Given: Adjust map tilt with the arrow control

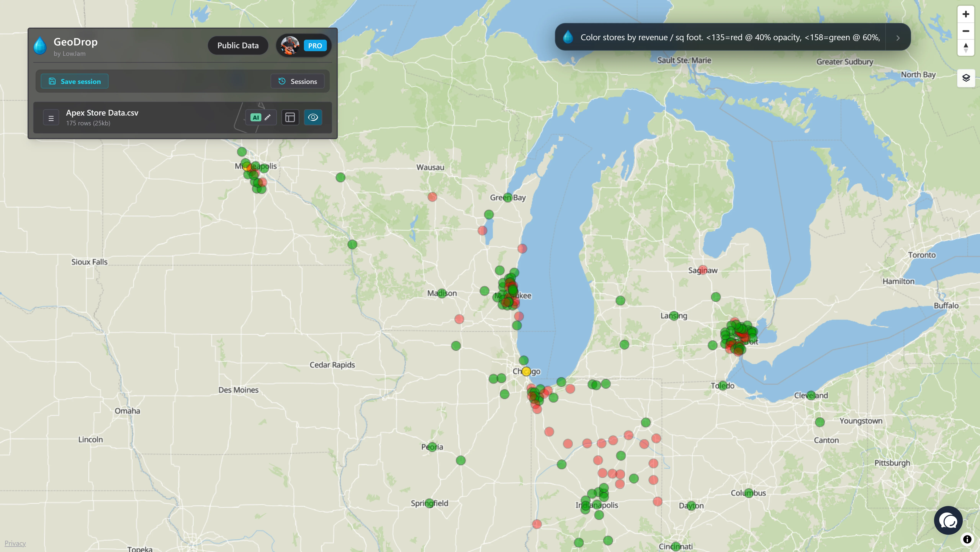Looking at the screenshot, I should point(966,47).
